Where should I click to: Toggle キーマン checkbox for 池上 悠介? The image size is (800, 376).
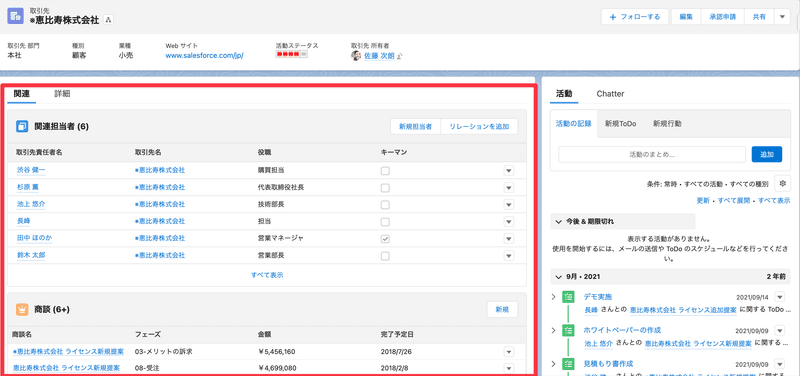click(385, 205)
